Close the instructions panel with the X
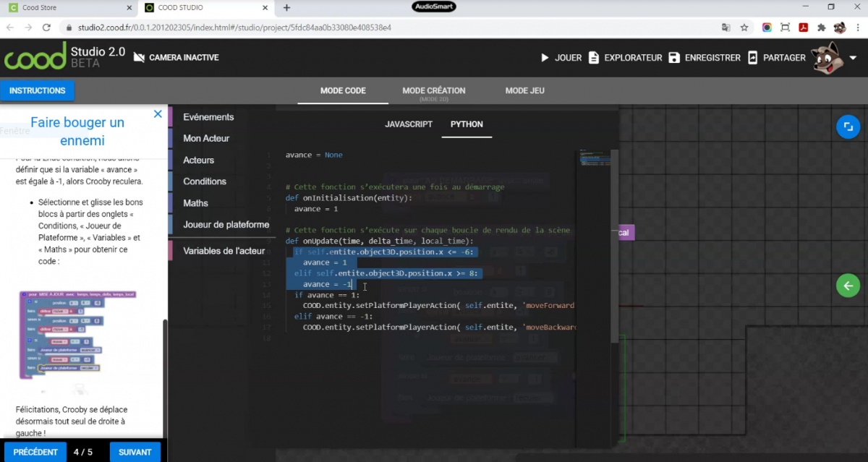Viewport: 868px width, 462px height. click(158, 114)
